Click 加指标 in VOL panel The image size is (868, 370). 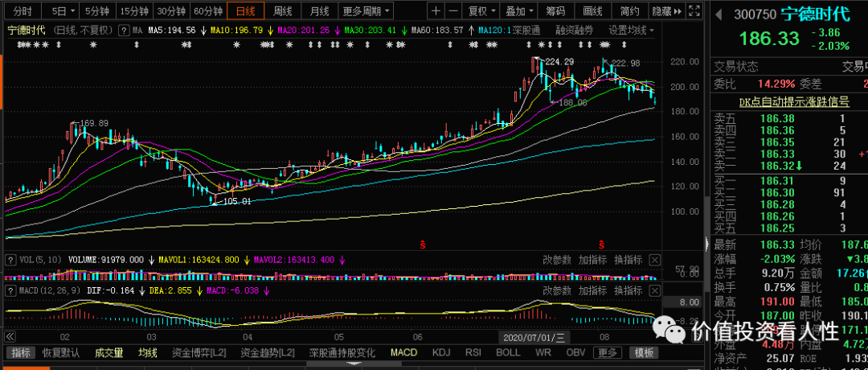(593, 259)
